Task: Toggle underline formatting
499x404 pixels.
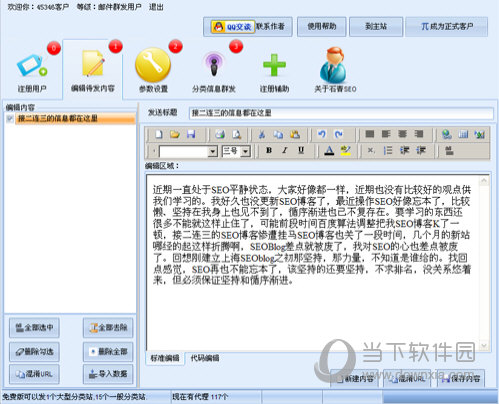Action: (301, 151)
